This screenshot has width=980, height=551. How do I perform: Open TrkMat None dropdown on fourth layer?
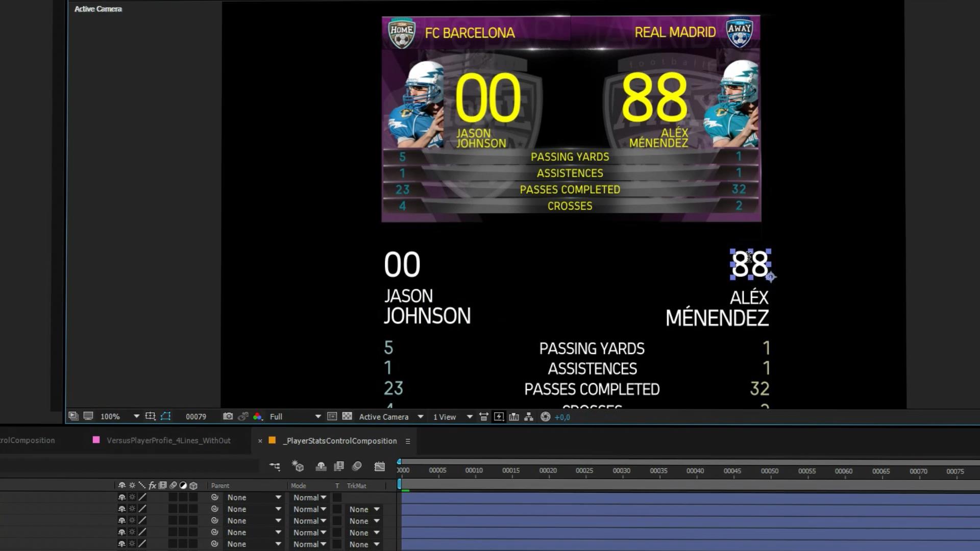click(x=364, y=532)
